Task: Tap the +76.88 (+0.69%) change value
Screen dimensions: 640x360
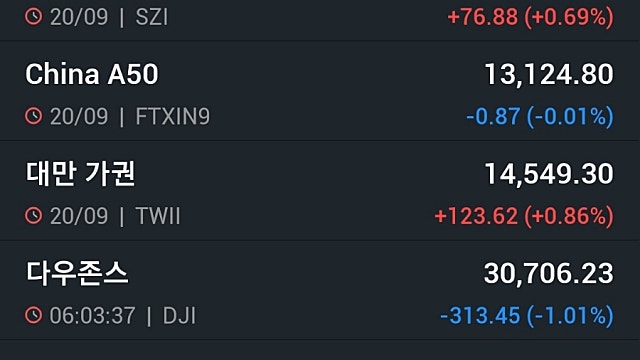Action: pyautogui.click(x=531, y=17)
